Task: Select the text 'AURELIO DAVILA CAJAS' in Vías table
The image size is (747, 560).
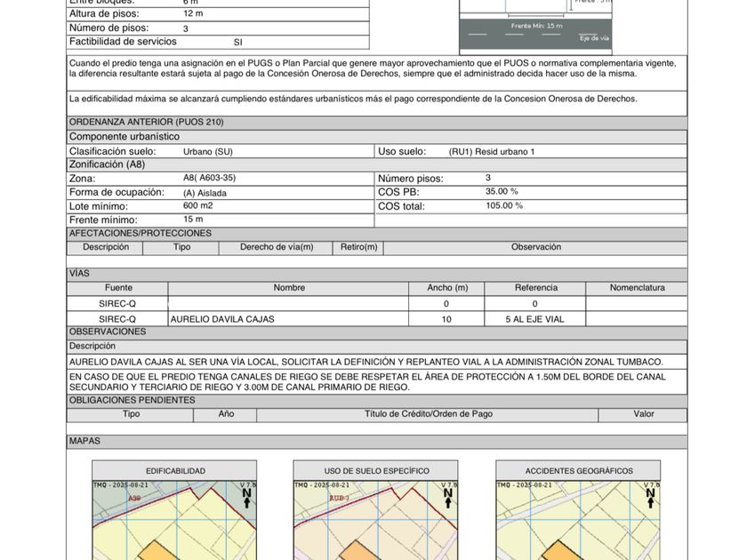Action: [222, 319]
